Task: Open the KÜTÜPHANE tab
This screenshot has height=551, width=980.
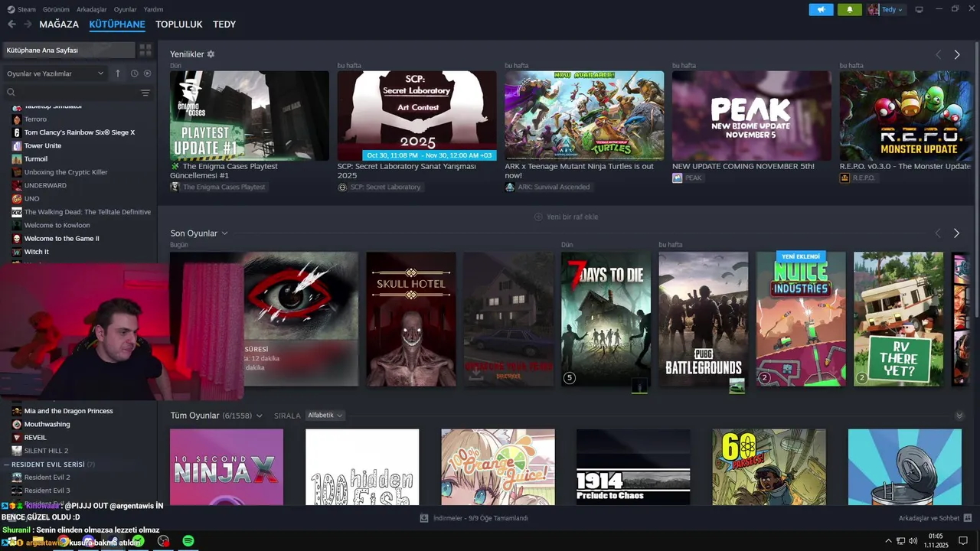Action: (117, 24)
